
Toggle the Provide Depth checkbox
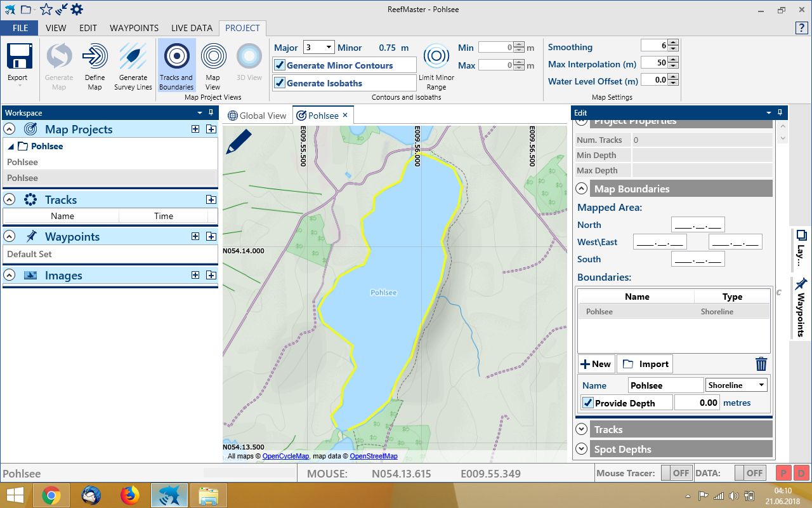tap(588, 403)
